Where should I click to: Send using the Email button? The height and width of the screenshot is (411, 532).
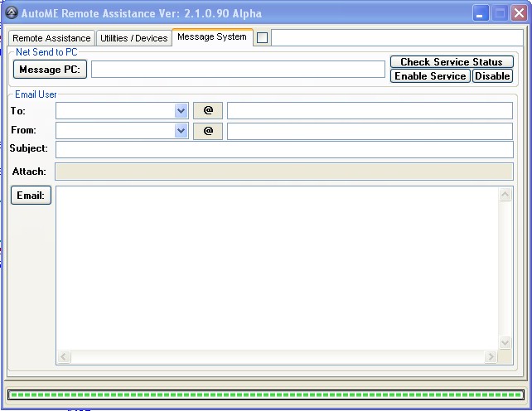(x=31, y=196)
